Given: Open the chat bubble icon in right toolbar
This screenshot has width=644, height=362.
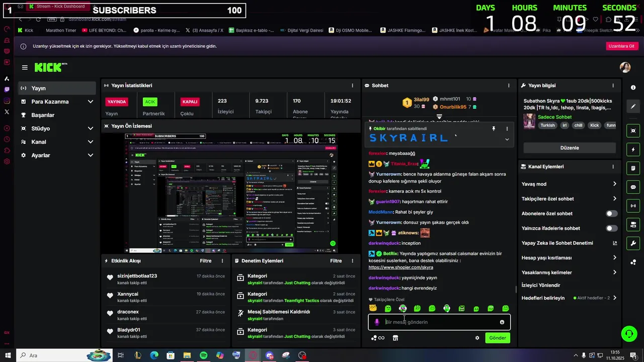Looking at the screenshot, I should [633, 187].
